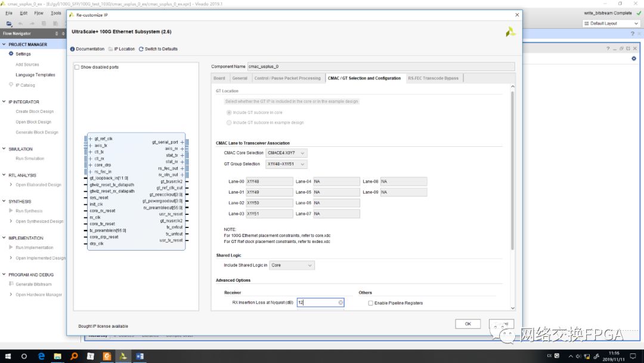Click Open Hardware Manager

tap(39, 295)
